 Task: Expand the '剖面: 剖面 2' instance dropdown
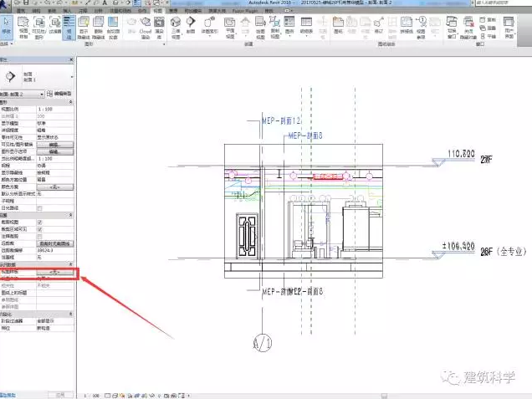coord(42,94)
